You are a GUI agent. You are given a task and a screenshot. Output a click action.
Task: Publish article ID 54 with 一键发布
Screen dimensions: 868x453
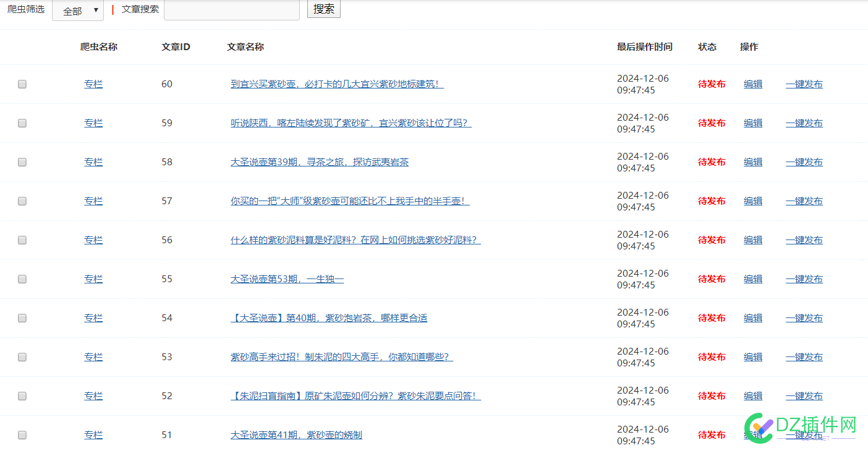[804, 318]
